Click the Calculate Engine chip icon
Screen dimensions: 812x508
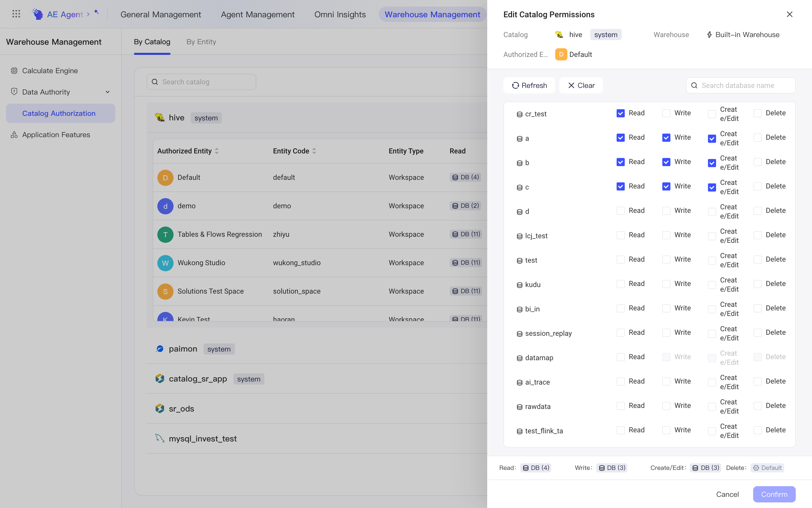[14, 71]
